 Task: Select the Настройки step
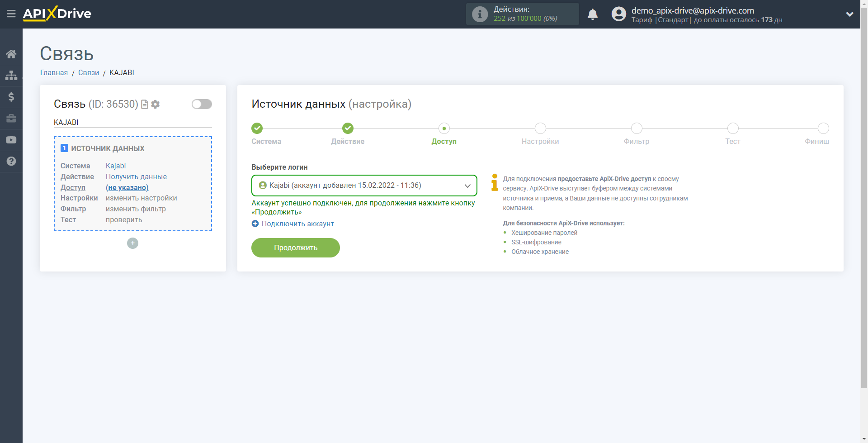(x=540, y=129)
